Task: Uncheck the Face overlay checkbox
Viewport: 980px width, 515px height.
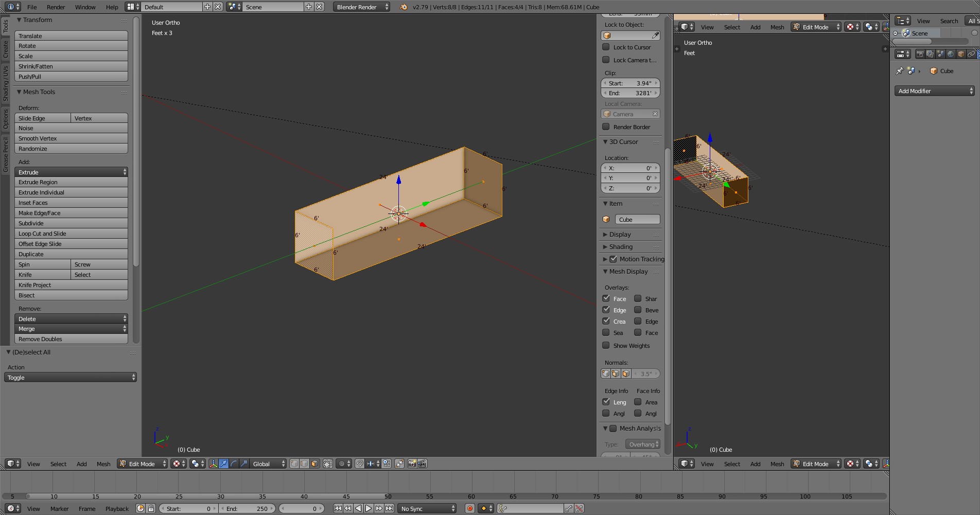Action: click(606, 298)
